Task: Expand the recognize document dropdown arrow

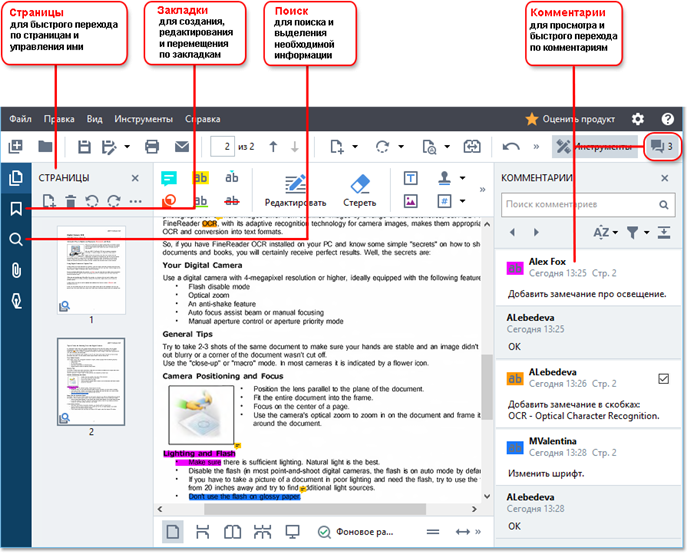Action: [447, 147]
